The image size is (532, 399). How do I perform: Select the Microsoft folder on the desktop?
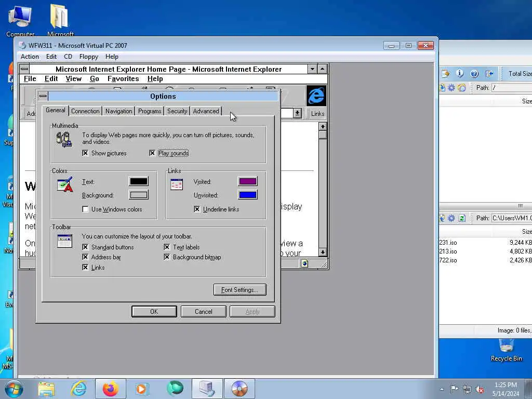60,20
